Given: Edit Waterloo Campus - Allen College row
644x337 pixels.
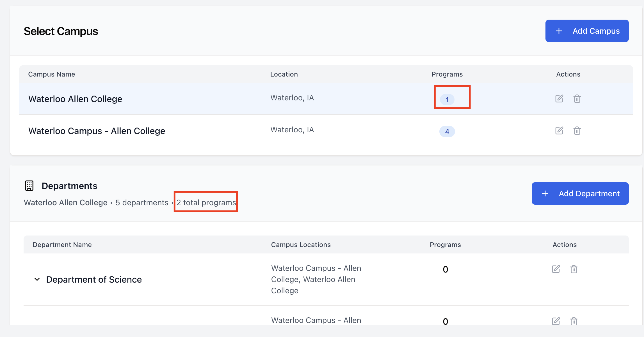Looking at the screenshot, I should click(x=559, y=131).
